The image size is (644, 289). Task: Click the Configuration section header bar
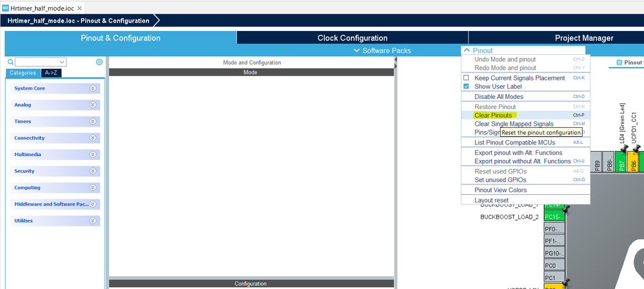tap(251, 284)
